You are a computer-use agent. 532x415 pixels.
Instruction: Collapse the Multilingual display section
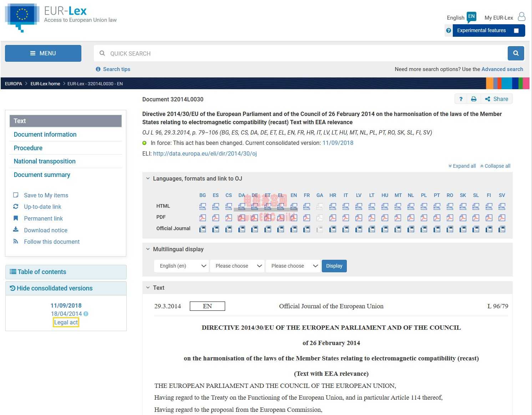tap(148, 249)
